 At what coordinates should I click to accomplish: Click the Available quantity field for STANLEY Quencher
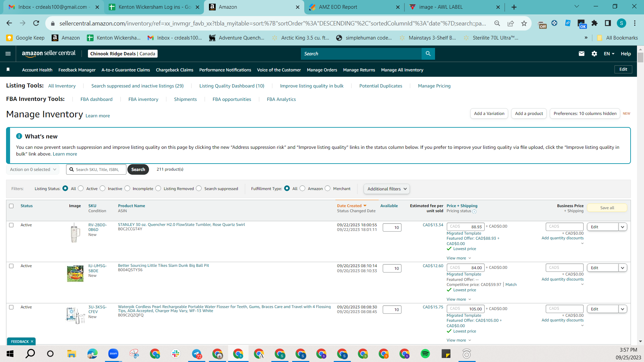[x=392, y=228]
